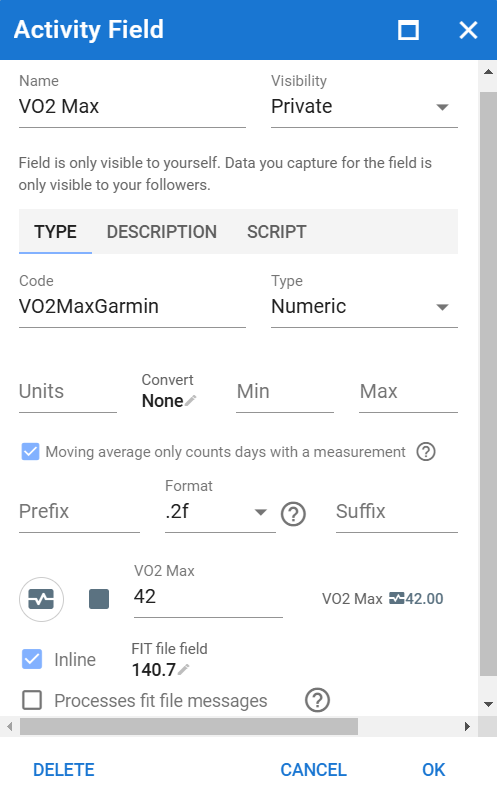This screenshot has height=798, width=497.
Task: Enable Processes fit file messages checkbox
Action: 32,700
